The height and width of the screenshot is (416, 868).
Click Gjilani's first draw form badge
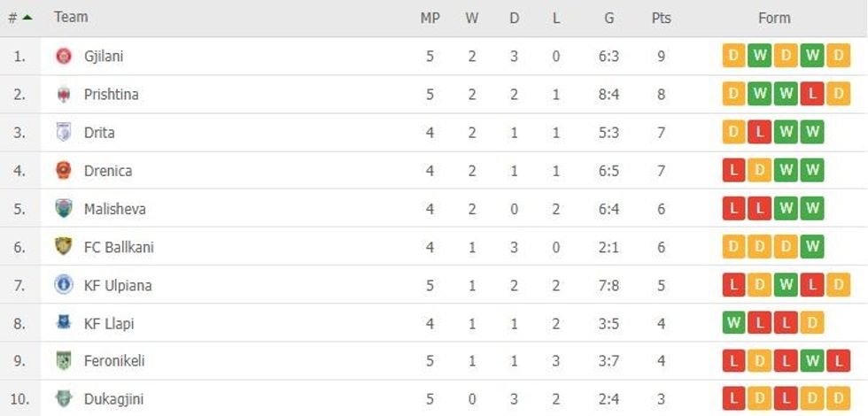pyautogui.click(x=733, y=56)
